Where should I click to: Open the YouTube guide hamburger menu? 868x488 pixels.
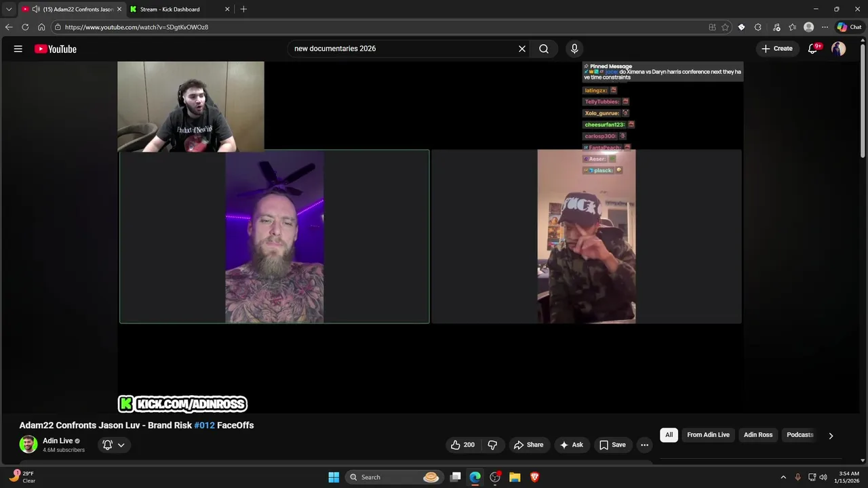coord(18,49)
